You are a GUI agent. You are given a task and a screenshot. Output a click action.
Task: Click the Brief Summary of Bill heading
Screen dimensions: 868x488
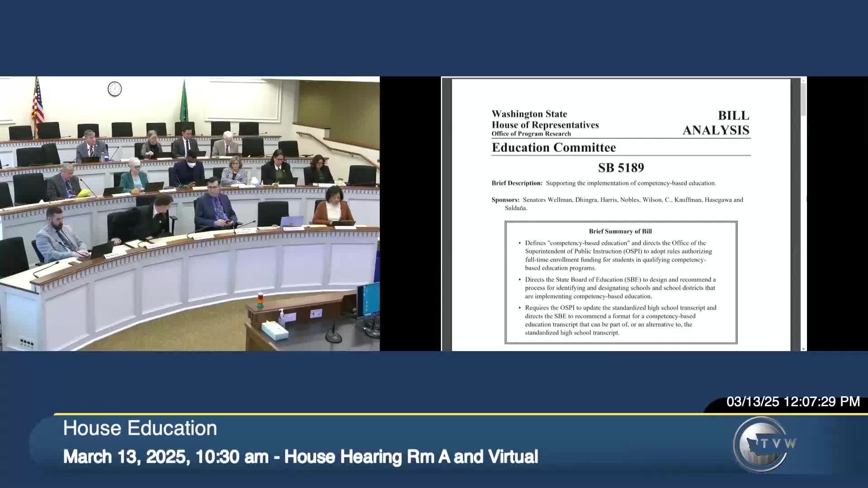pyautogui.click(x=620, y=231)
